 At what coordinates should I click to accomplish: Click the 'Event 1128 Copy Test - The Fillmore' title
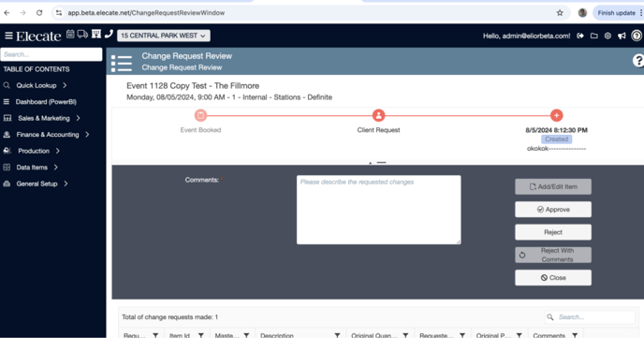tap(193, 86)
